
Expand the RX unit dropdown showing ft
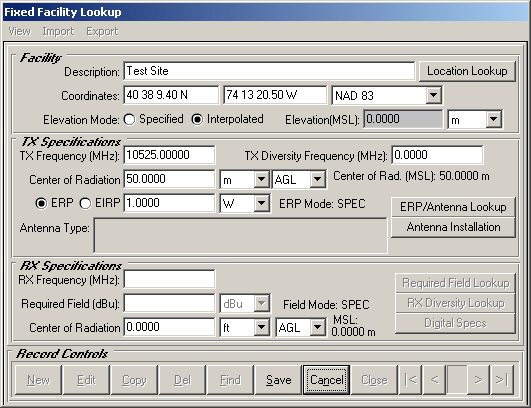pyautogui.click(x=261, y=327)
